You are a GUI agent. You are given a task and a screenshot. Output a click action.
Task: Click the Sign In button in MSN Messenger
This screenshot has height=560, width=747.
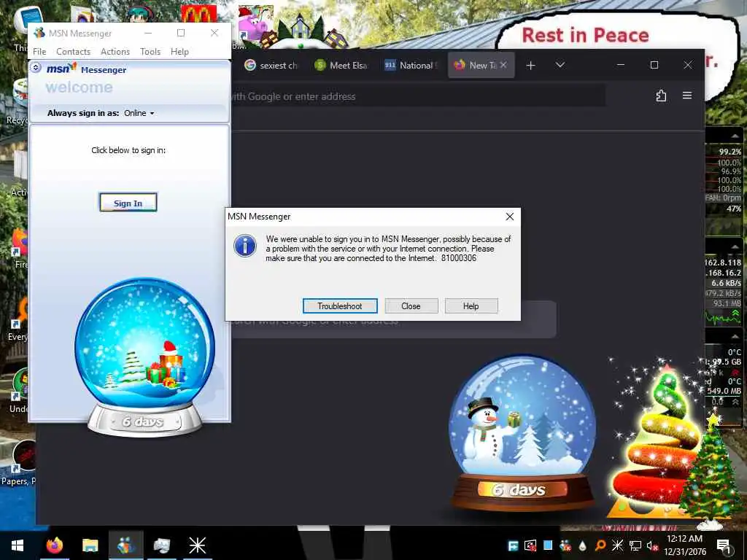pos(128,203)
